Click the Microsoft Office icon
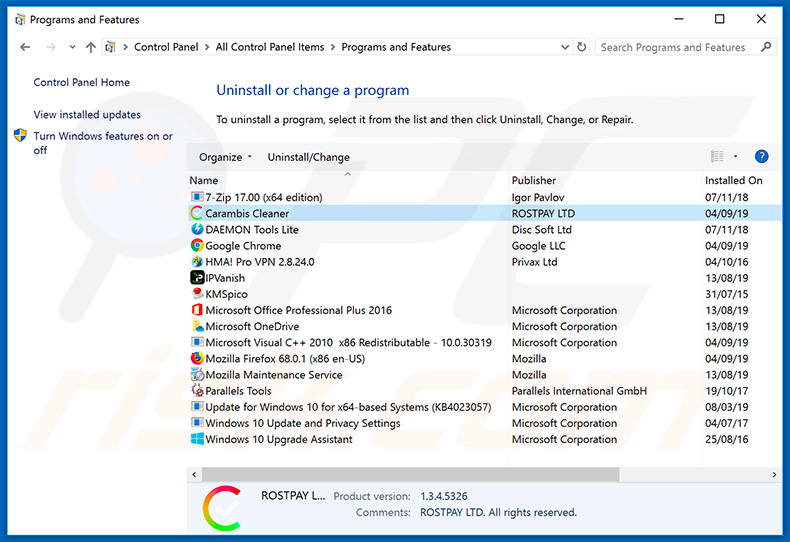 tap(197, 310)
